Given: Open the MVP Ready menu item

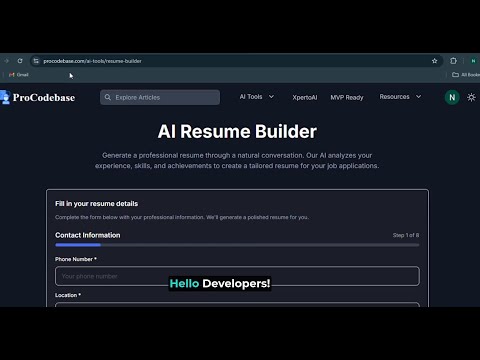Looking at the screenshot, I should pos(347,97).
